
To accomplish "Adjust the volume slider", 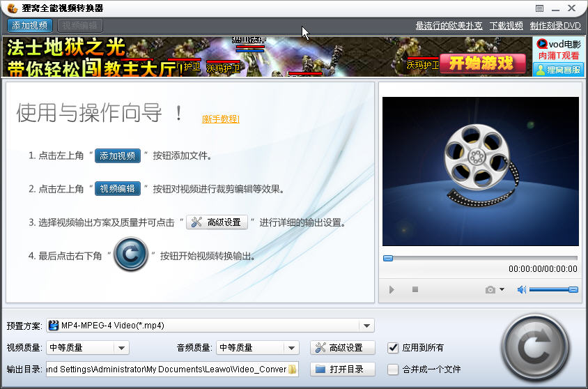I will click(553, 289).
